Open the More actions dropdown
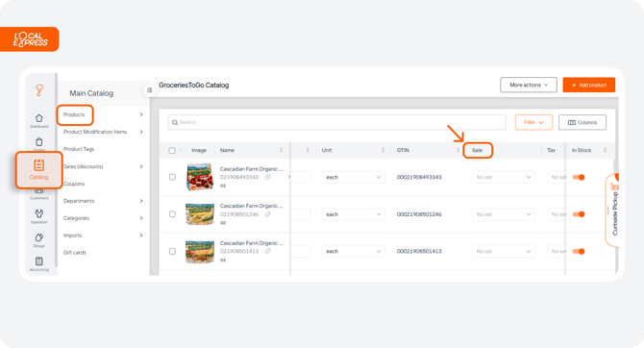 529,85
